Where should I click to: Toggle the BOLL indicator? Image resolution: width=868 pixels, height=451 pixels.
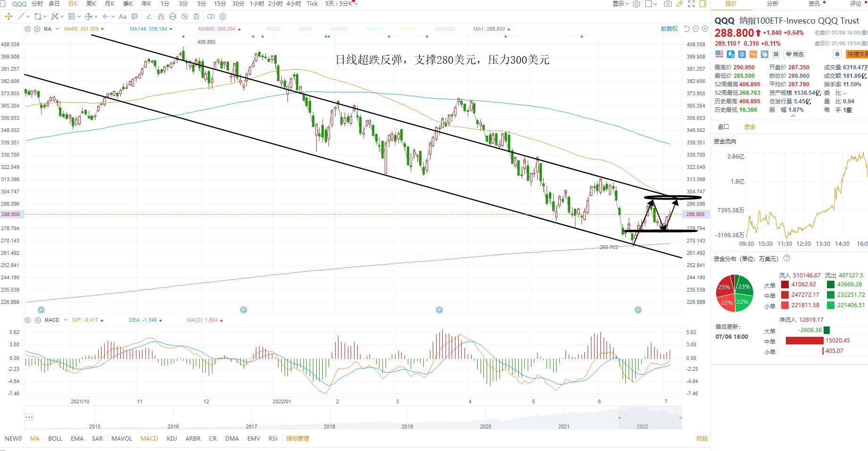pyautogui.click(x=55, y=438)
